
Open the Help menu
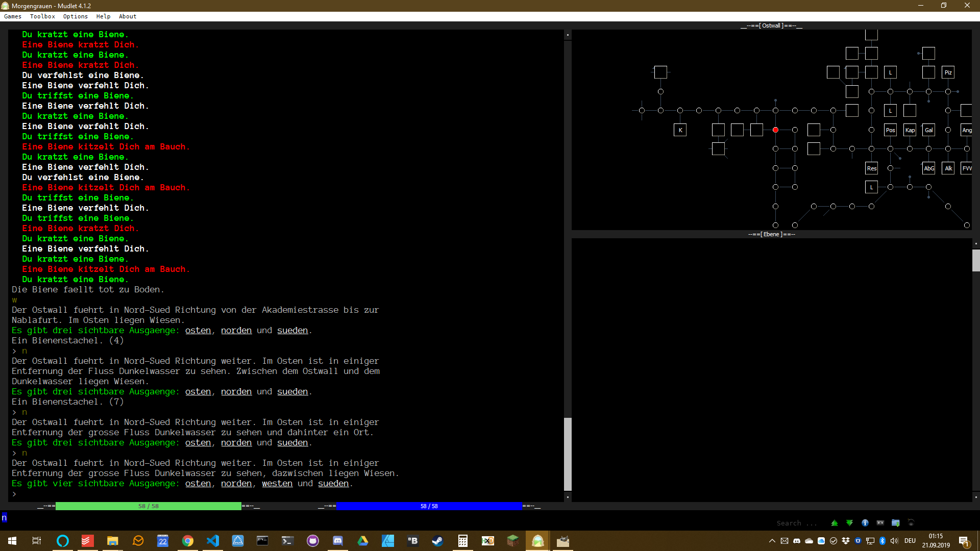coord(103,16)
